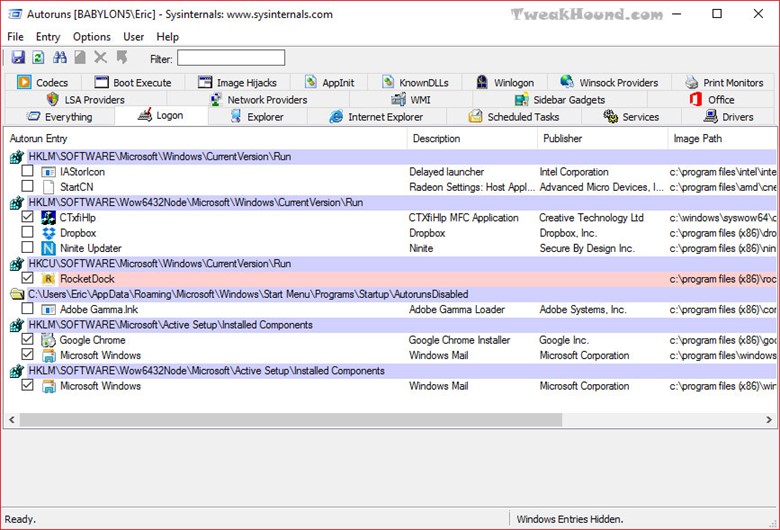
Task: Open the Help menu
Action: tap(167, 37)
